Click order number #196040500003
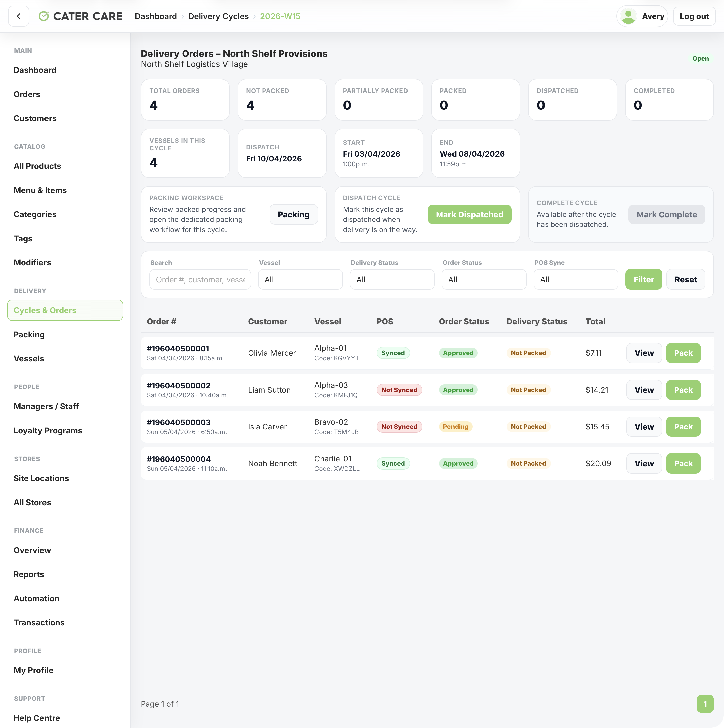 tap(178, 422)
